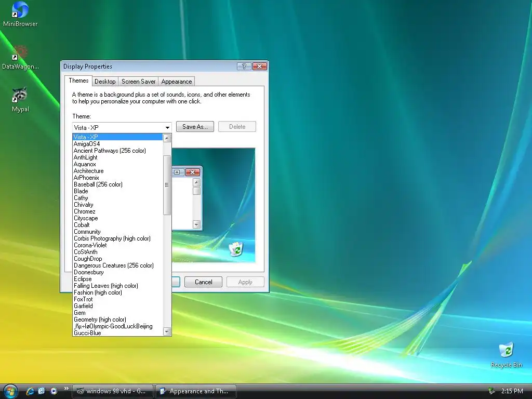Click the Cancel button
Screen dimensions: 532x399
[x=203, y=282]
